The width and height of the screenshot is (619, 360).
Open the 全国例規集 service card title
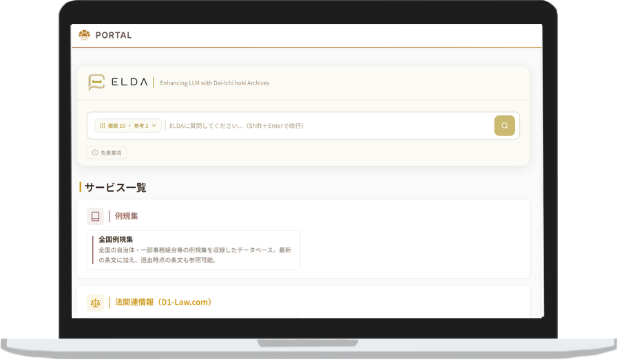pos(116,239)
